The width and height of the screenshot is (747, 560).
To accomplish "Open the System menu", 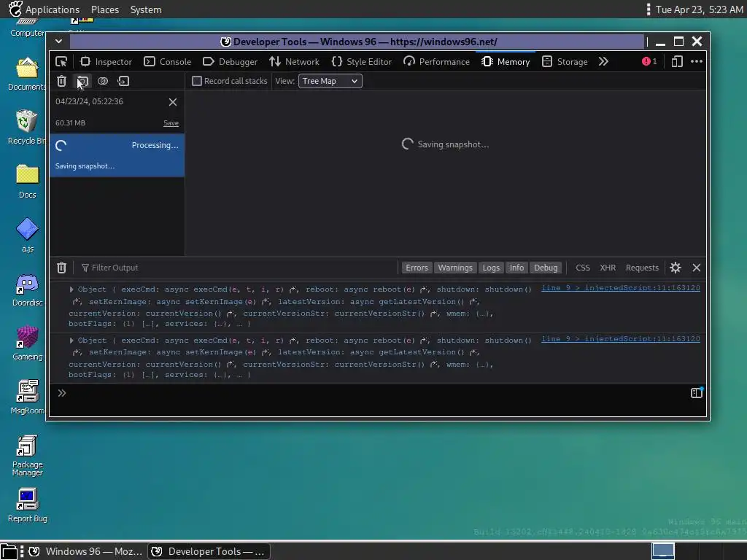I will coord(146,9).
